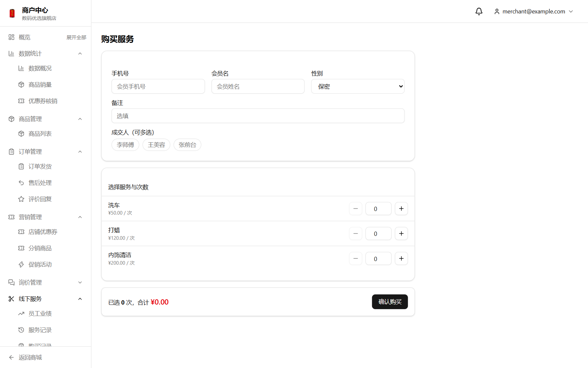Toggle the 李师傅 salesperson chip

[125, 145]
